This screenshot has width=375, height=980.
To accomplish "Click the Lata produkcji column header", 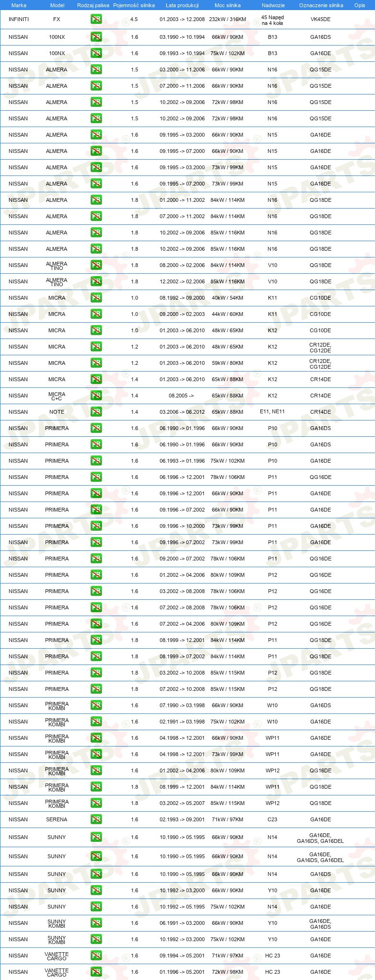I will [x=182, y=5].
